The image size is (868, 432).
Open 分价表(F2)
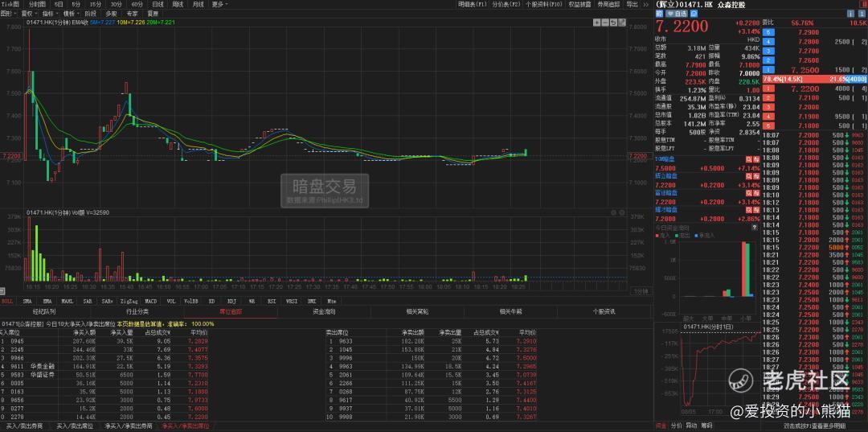click(506, 5)
